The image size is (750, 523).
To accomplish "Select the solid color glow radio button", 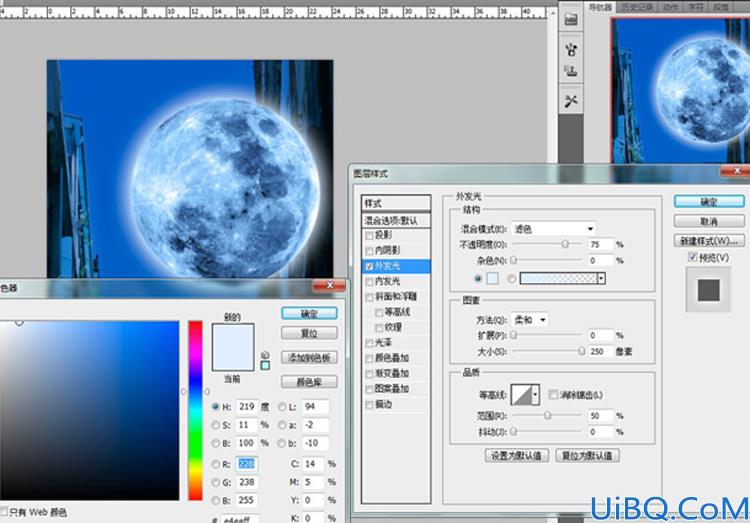I will tap(477, 278).
